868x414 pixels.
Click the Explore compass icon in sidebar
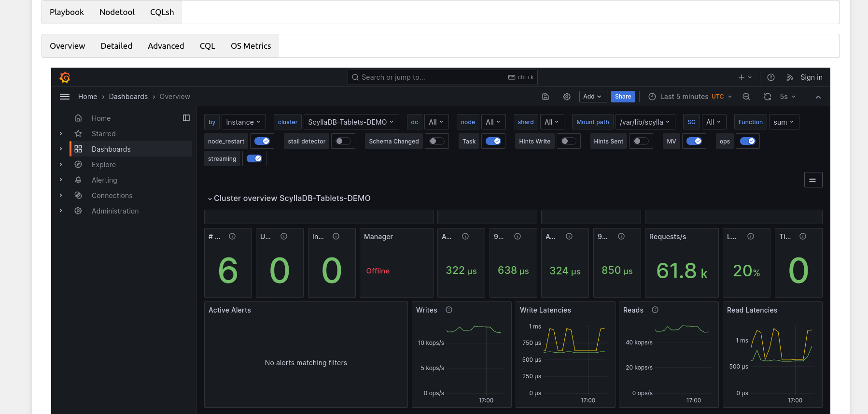coord(78,164)
